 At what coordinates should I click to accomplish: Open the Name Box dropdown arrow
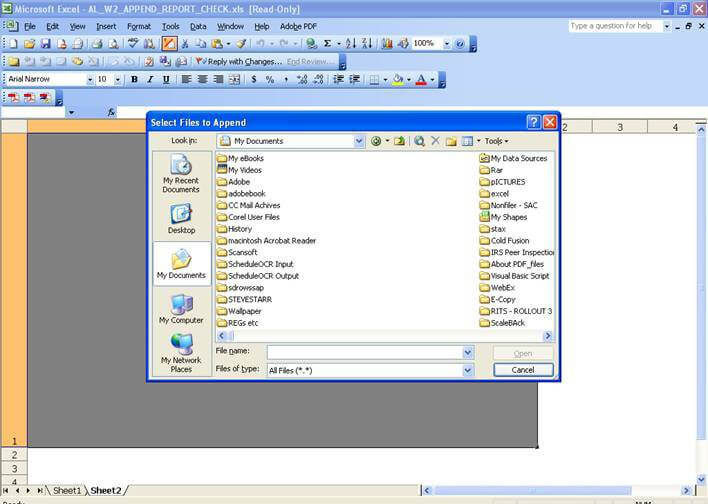point(71,112)
